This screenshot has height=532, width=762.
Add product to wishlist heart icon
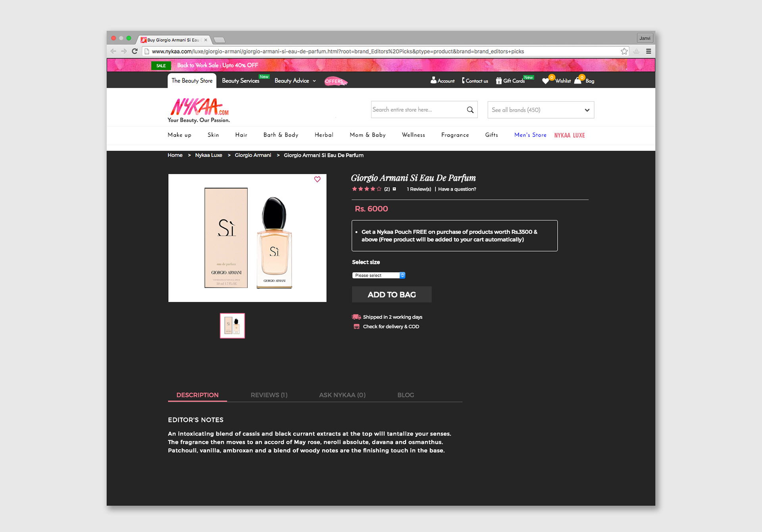[317, 179]
